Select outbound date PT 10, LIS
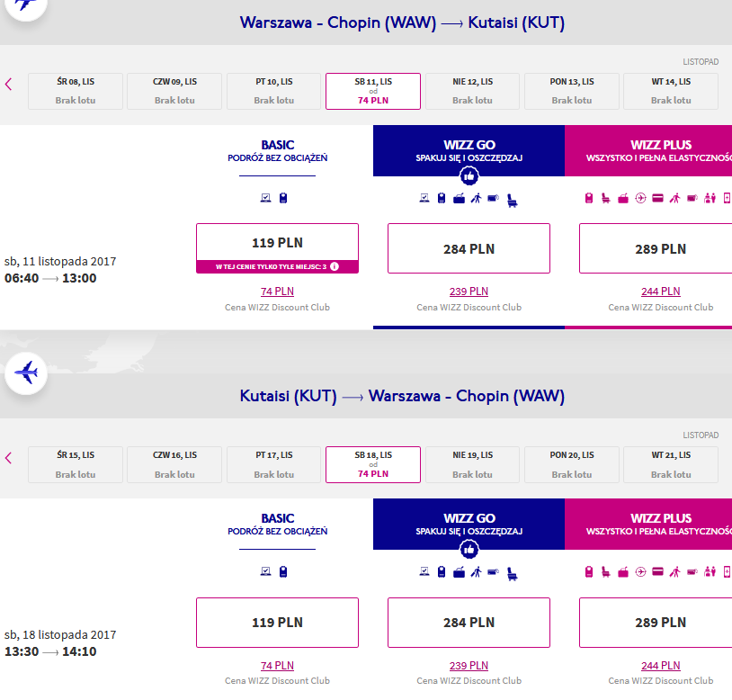The width and height of the screenshot is (732, 700). 274,91
